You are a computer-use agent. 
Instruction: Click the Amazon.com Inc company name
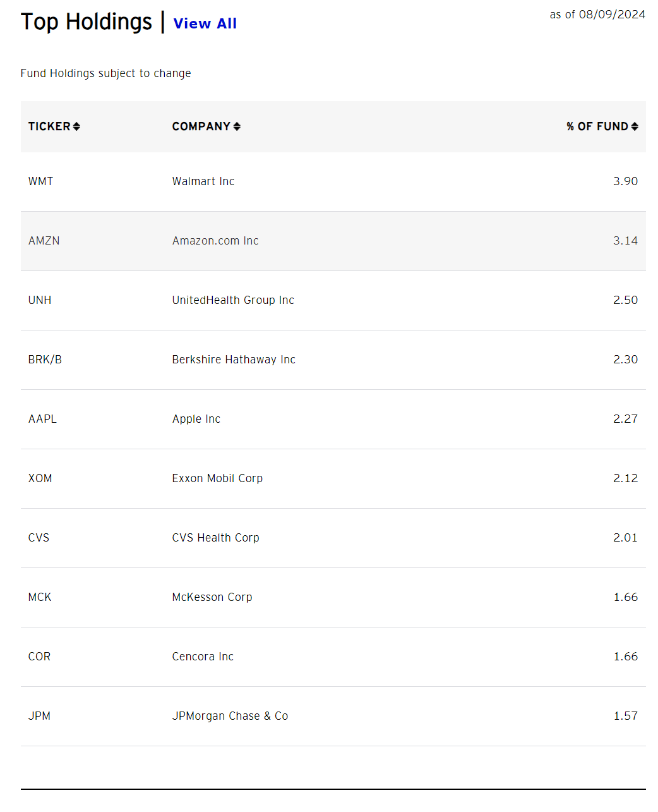click(x=215, y=241)
